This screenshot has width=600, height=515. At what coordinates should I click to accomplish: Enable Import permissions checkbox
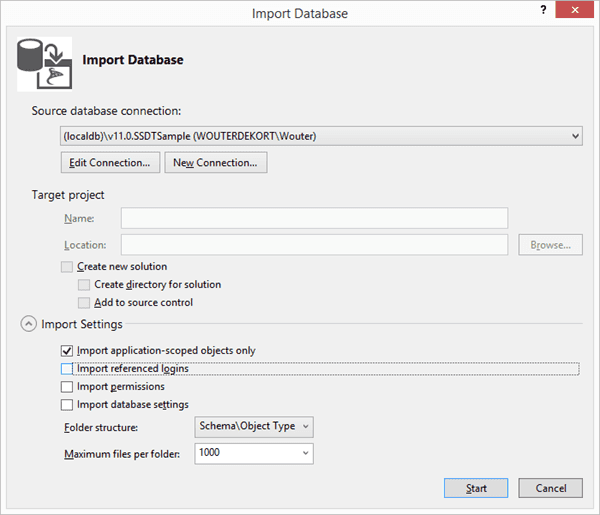(67, 386)
